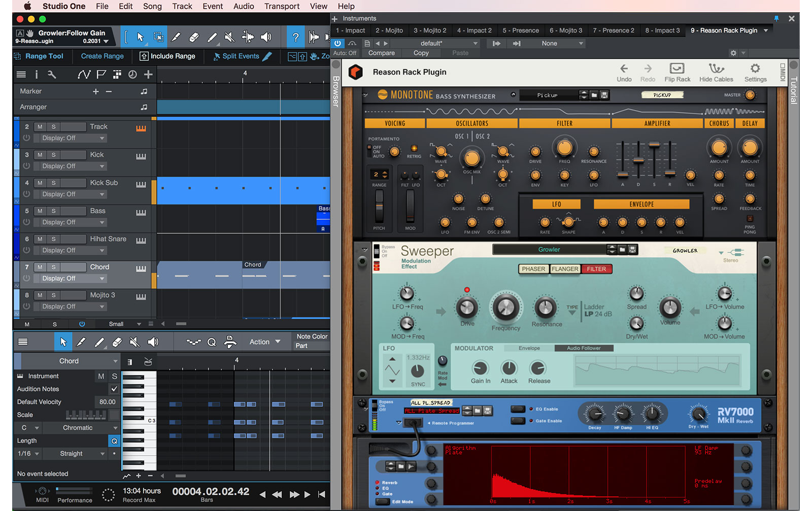Screen dimensions: 812x511
Task: Click the Undo arrow in Reason Rack Plugin
Action: point(624,73)
